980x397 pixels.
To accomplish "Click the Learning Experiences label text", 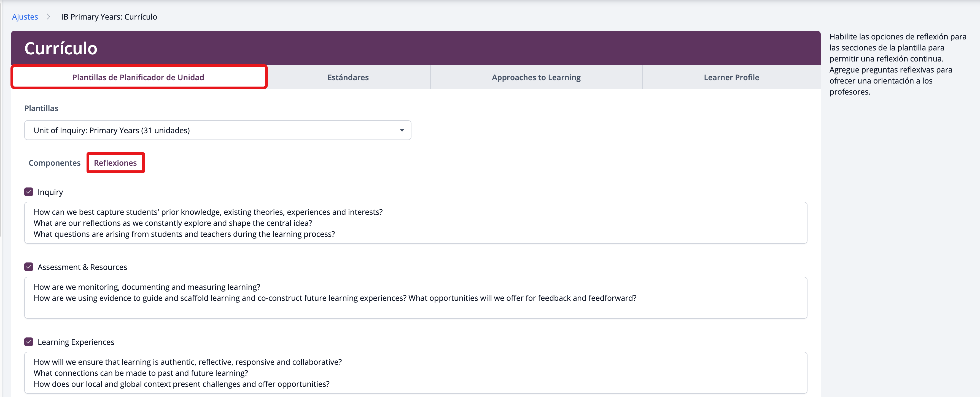I will (x=76, y=342).
